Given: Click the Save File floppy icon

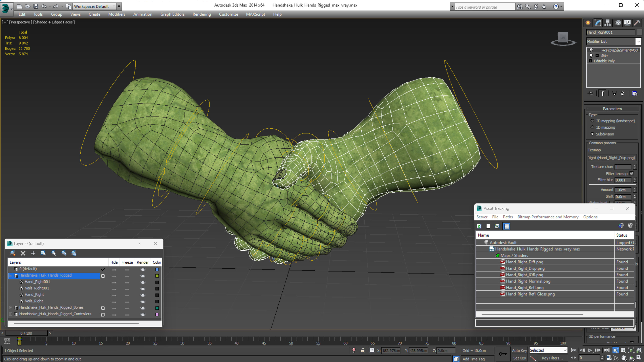Looking at the screenshot, I should click(x=36, y=6).
